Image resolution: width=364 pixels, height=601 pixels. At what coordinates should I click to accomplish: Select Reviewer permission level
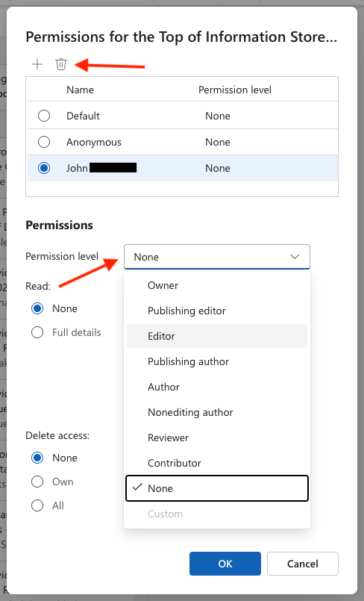tap(216, 437)
